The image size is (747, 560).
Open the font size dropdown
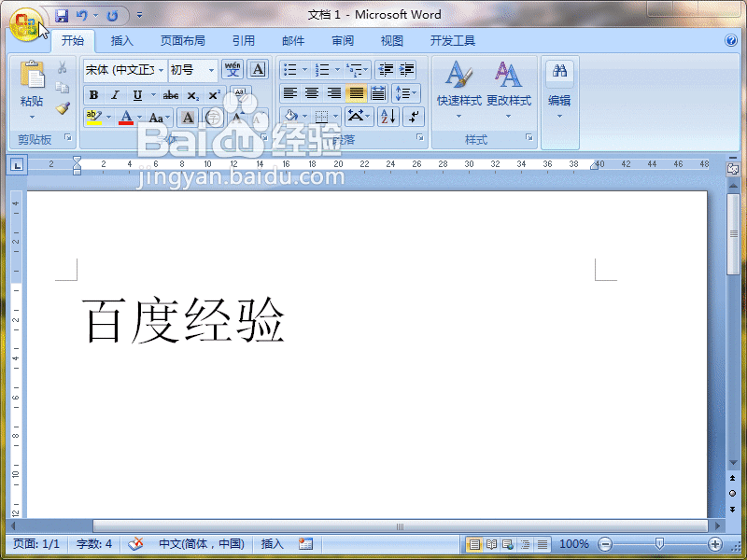click(211, 70)
